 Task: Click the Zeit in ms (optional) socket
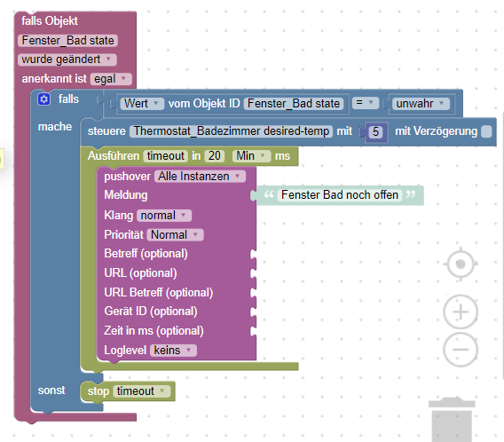[253, 331]
